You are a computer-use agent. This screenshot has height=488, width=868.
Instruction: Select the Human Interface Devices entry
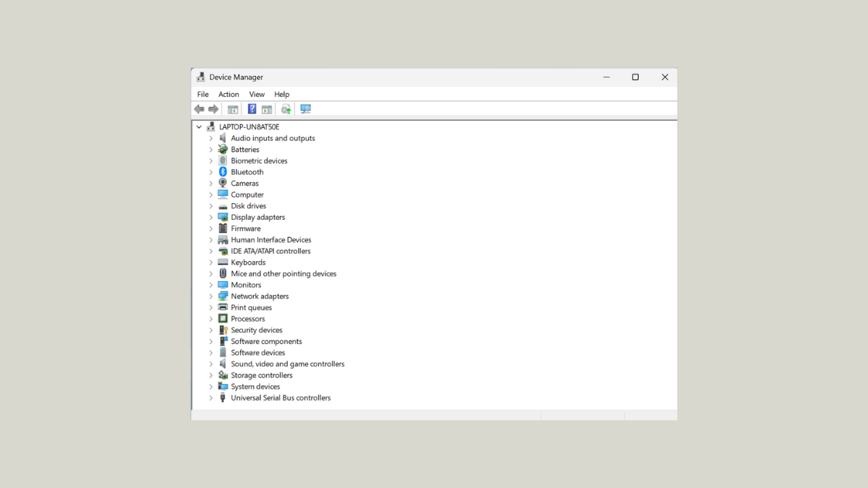tap(271, 239)
